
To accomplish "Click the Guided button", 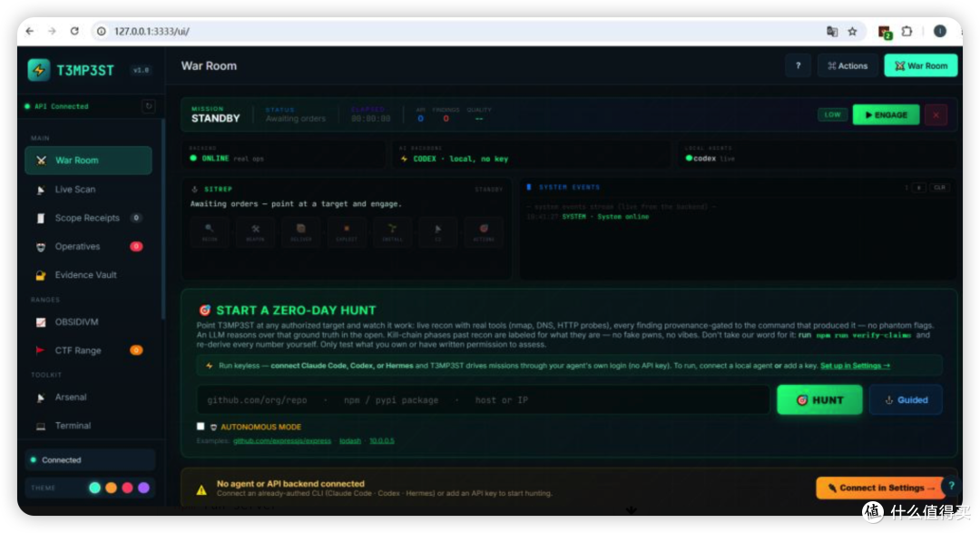I will coord(906,400).
